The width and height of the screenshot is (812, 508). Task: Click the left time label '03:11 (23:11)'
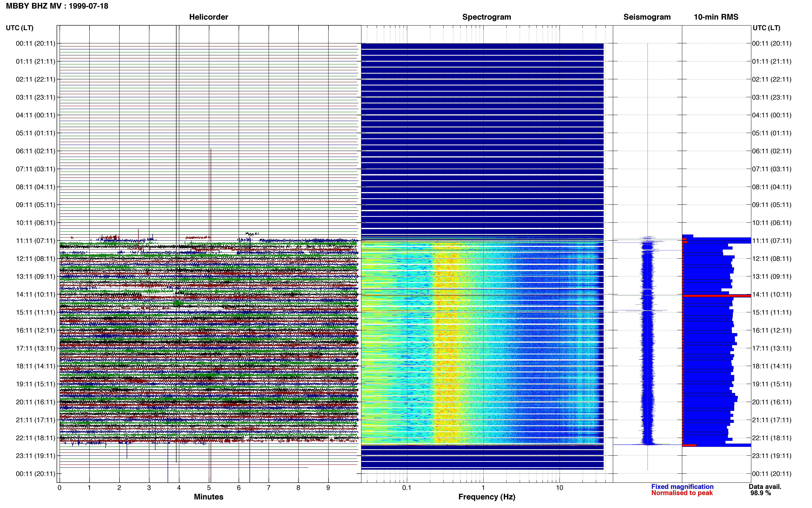pos(36,97)
